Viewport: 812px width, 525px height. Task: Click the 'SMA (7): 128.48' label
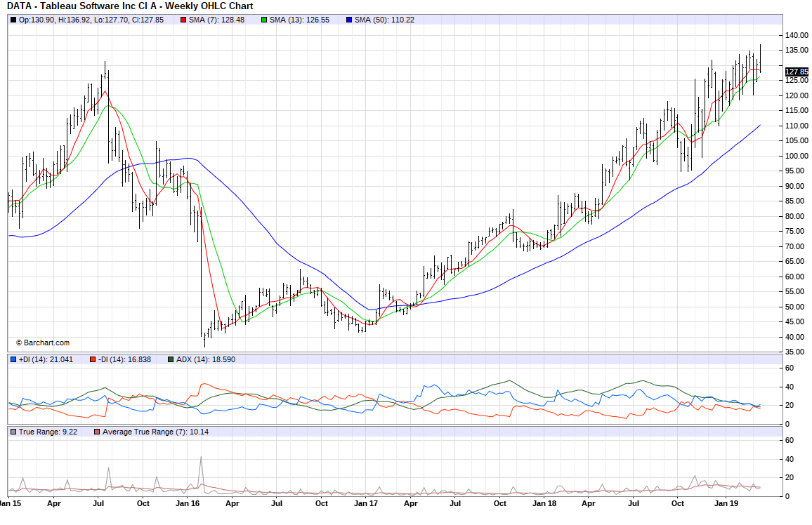coord(216,20)
